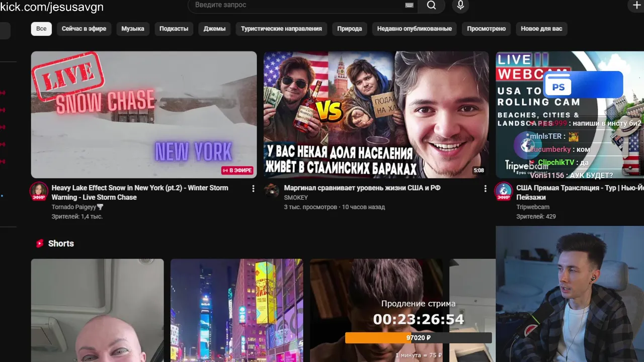Start voice search with the microphone icon
Image resolution: width=644 pixels, height=362 pixels.
[x=460, y=5]
